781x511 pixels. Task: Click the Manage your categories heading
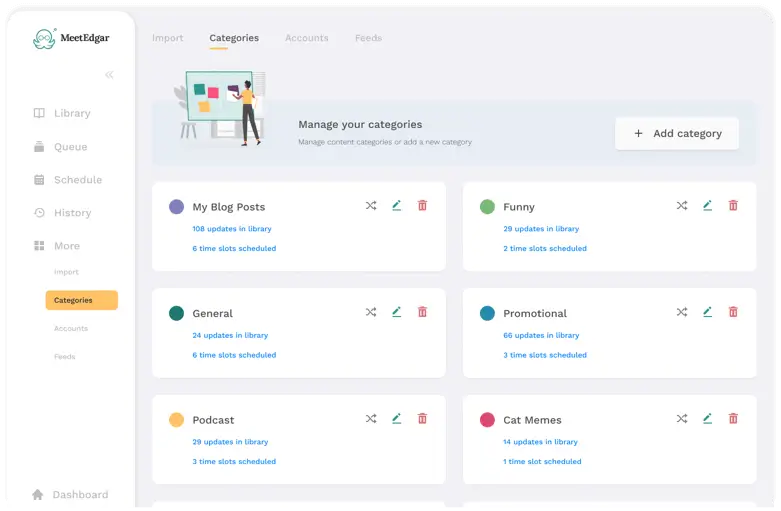tap(360, 125)
